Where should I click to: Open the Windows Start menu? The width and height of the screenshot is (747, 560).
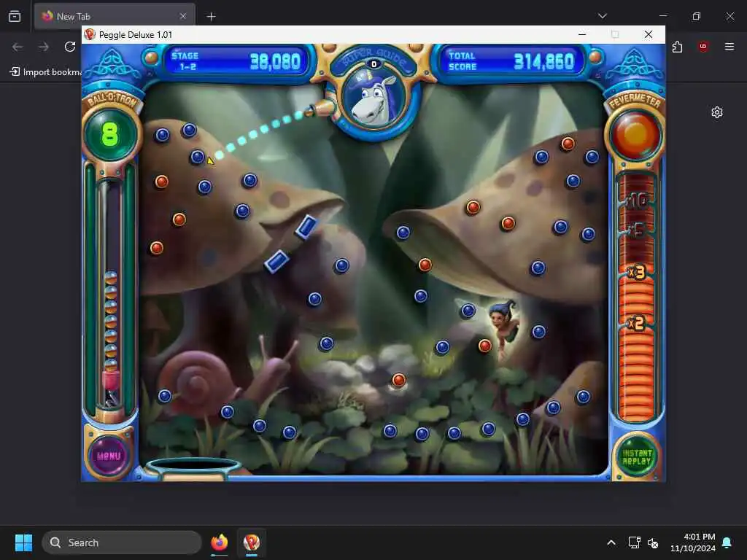(x=23, y=542)
